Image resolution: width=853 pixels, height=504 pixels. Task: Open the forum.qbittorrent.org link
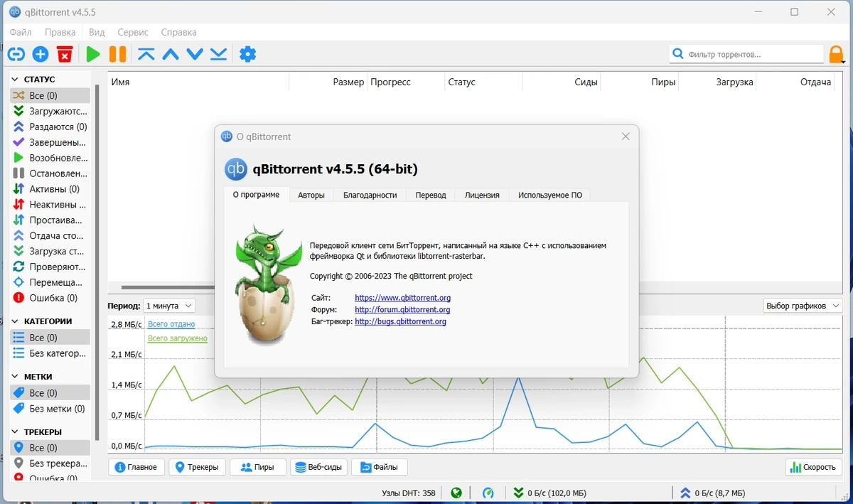point(402,310)
